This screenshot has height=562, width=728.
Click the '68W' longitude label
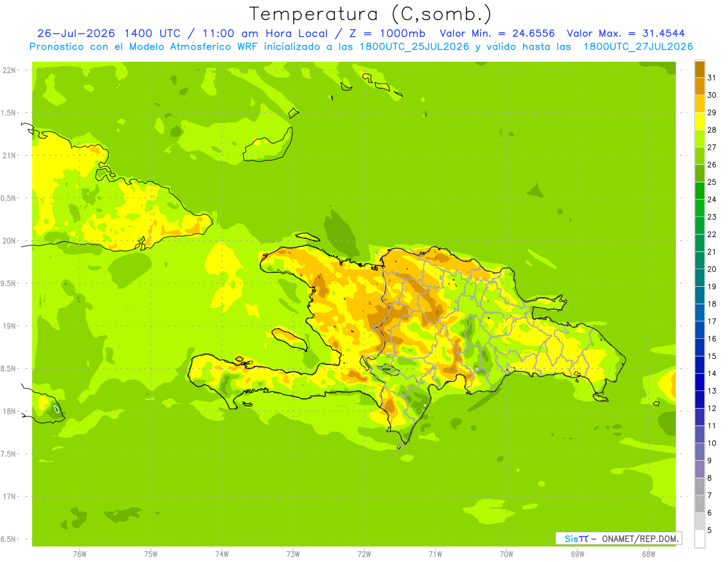coord(649,554)
